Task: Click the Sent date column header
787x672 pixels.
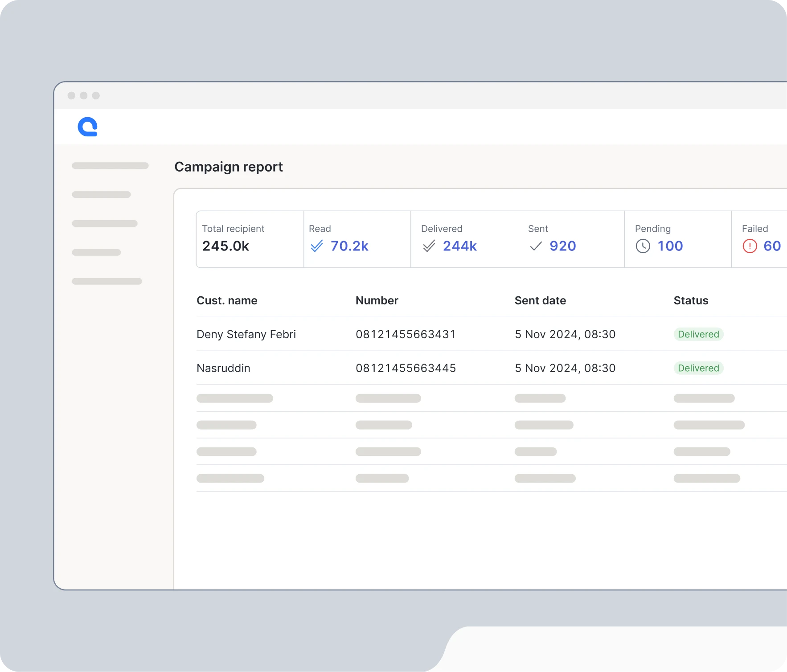Action: tap(540, 300)
